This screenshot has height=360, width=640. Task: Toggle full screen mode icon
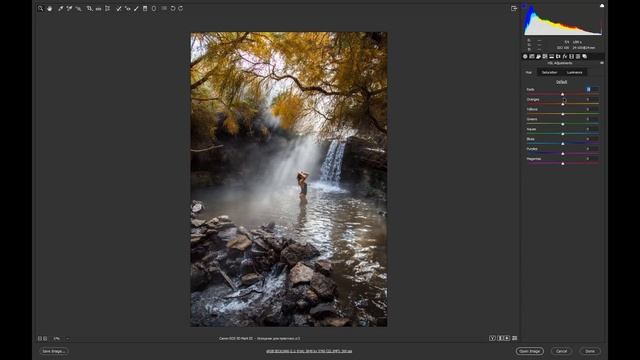(x=514, y=8)
